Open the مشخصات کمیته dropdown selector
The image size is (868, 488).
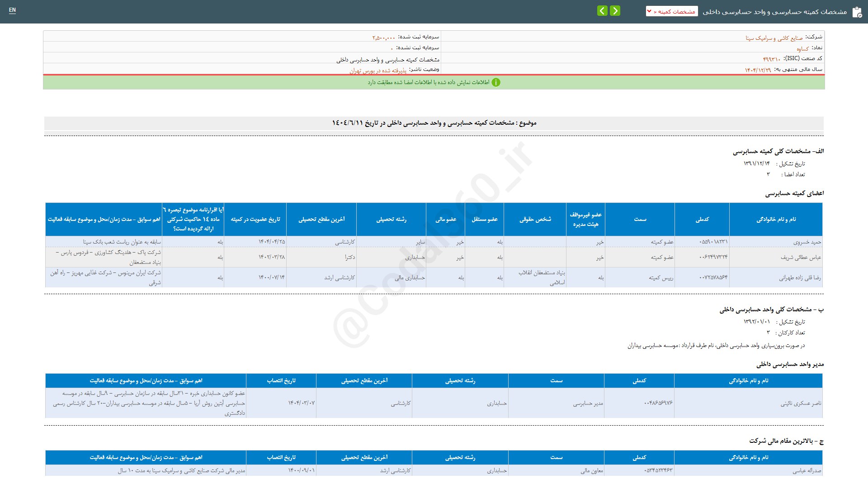point(672,11)
